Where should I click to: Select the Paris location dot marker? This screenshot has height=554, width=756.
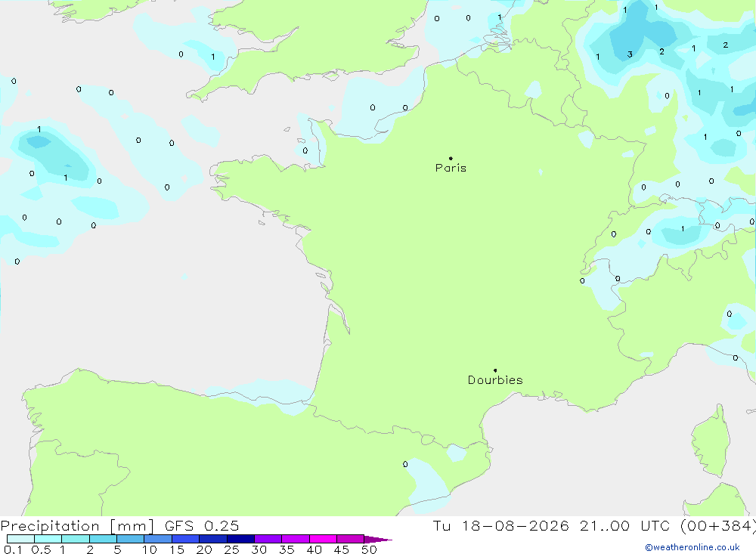451,158
